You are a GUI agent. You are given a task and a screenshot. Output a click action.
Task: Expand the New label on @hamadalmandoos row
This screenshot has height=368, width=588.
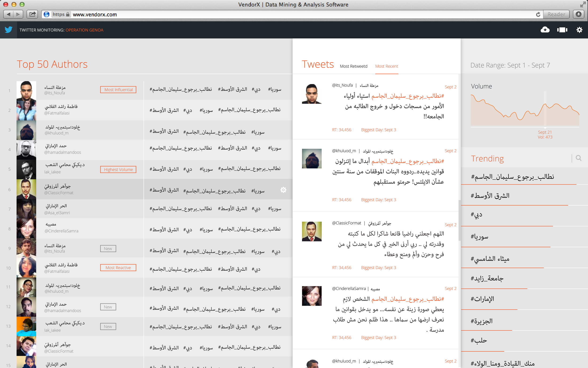click(x=108, y=307)
